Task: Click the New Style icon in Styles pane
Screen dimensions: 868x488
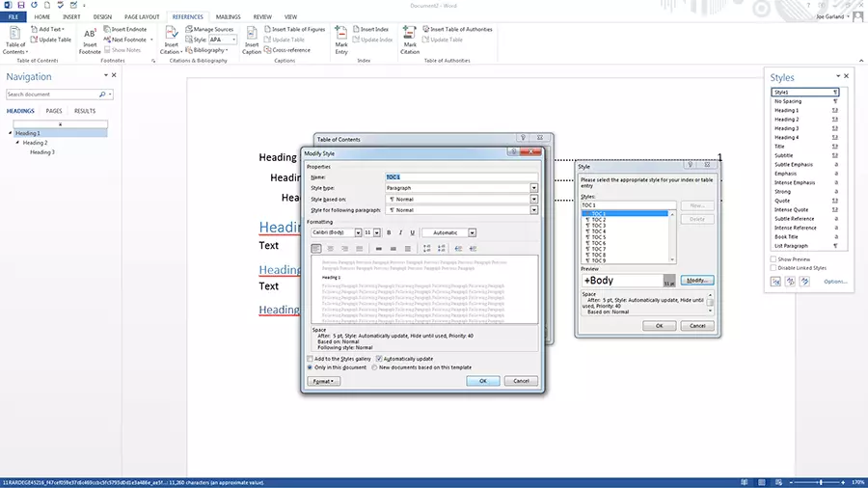Action: pyautogui.click(x=776, y=282)
